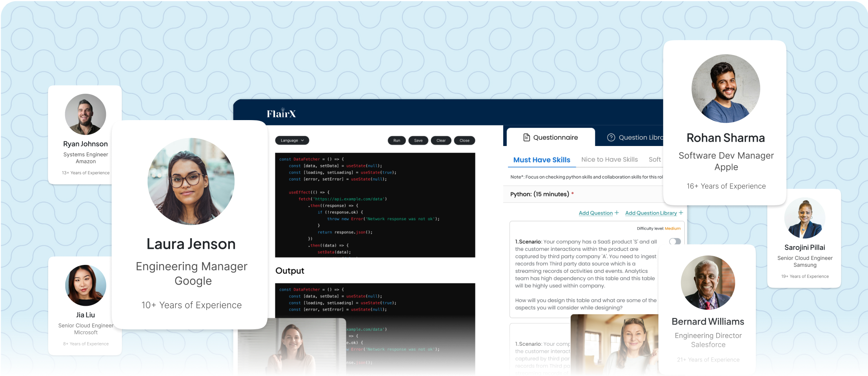Switch to the Must Have Skills tab

[x=542, y=160]
